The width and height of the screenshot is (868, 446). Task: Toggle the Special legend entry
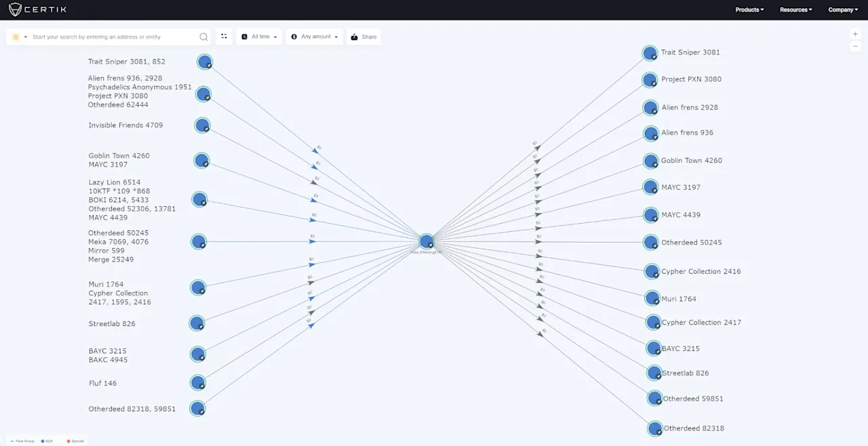(76, 441)
